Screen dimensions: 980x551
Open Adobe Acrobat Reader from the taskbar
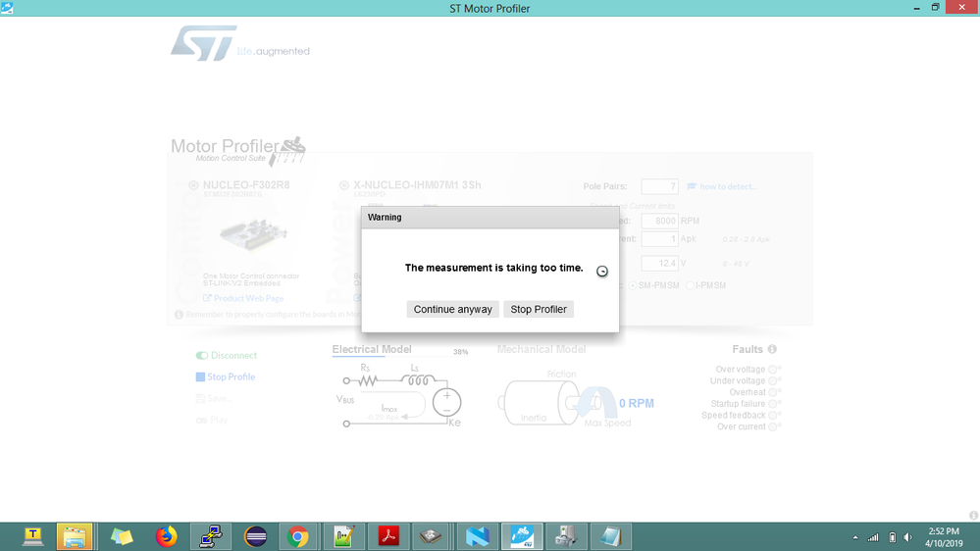pyautogui.click(x=388, y=536)
